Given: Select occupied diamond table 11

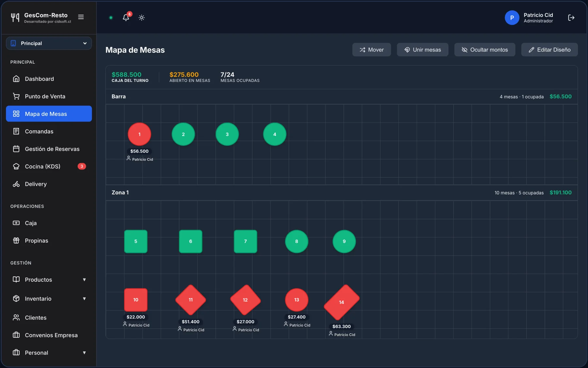Looking at the screenshot, I should coord(191,300).
